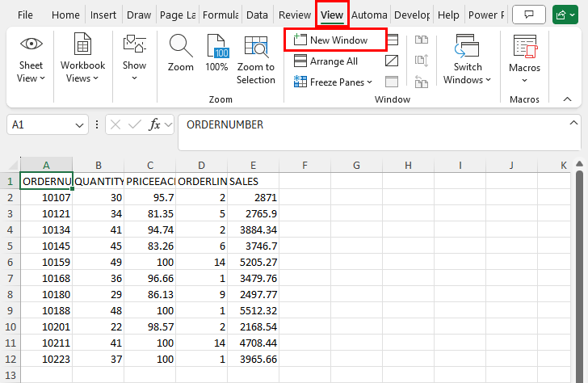The width and height of the screenshot is (588, 383).
Task: Expand the Name Box dropdown
Action: (79, 125)
